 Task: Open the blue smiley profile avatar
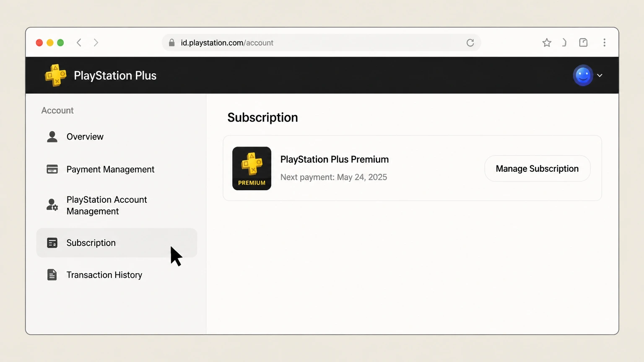pos(583,75)
